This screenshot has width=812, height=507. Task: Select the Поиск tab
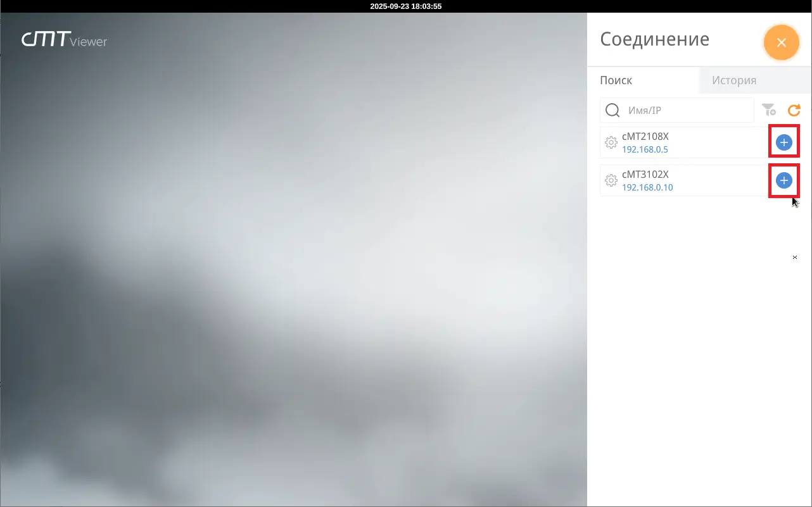click(x=616, y=80)
